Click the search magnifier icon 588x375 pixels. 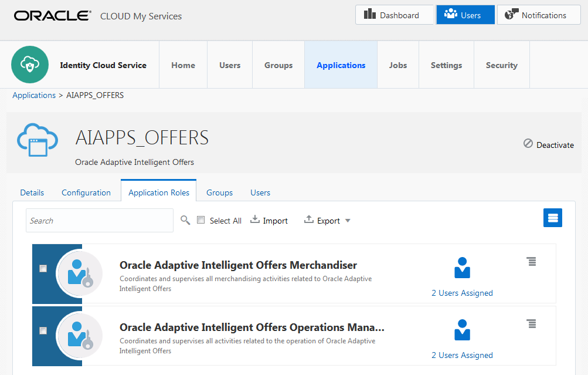pyautogui.click(x=185, y=220)
